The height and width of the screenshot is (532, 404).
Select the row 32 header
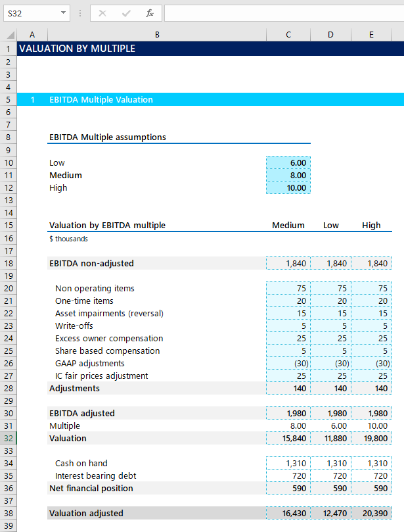[x=8, y=438]
